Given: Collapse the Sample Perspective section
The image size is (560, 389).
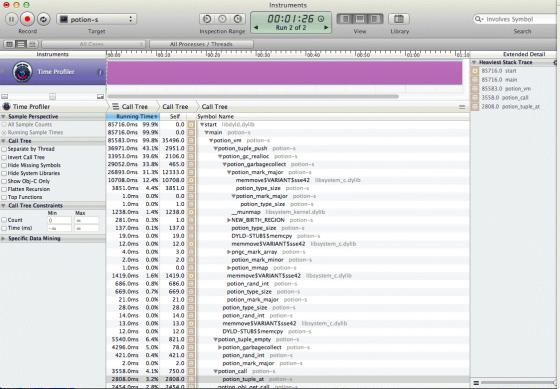Looking at the screenshot, I should click(x=3, y=116).
